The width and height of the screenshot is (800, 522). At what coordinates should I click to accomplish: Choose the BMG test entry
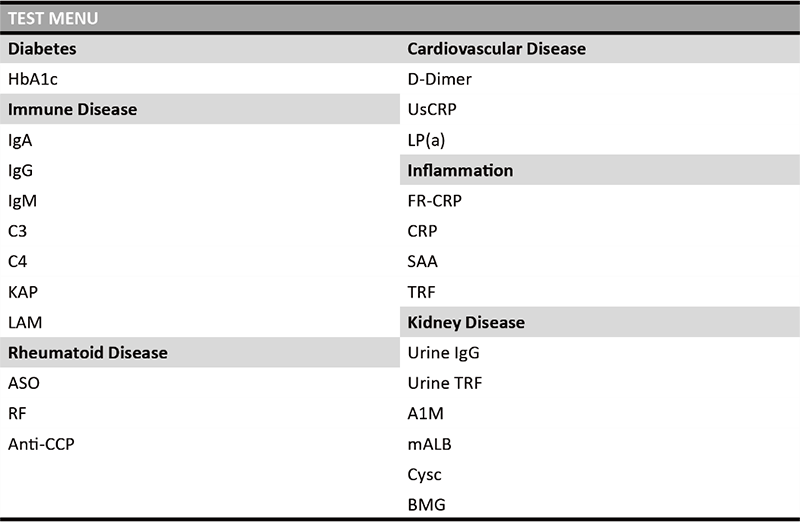click(x=426, y=504)
